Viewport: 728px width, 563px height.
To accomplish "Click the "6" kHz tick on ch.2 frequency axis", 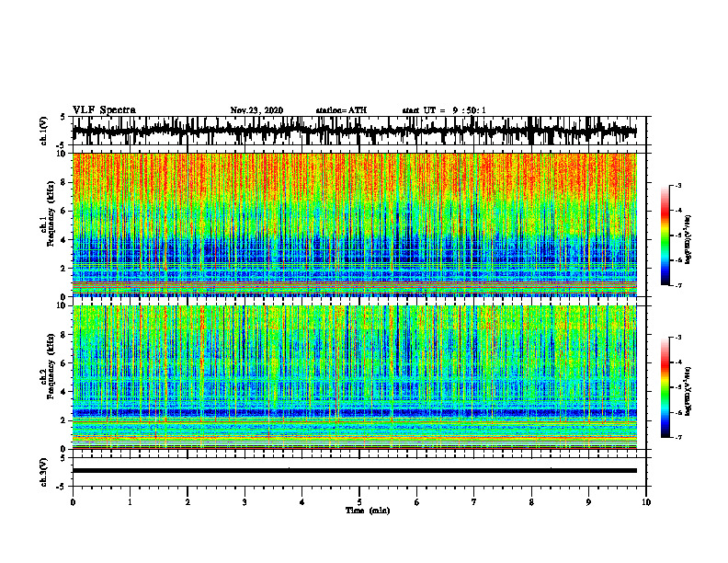I will (x=64, y=363).
